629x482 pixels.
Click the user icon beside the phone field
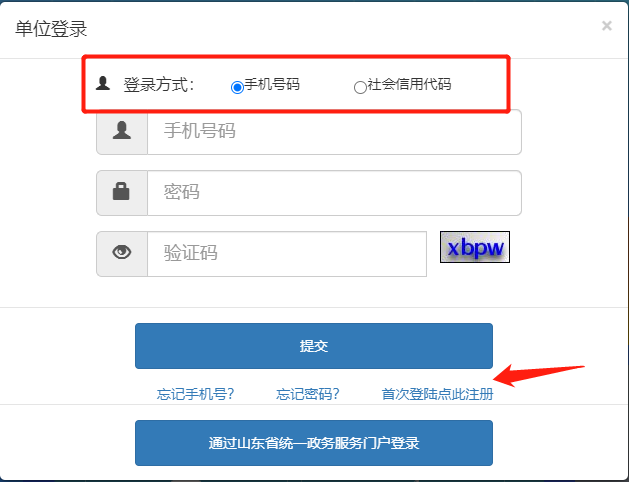click(x=122, y=132)
